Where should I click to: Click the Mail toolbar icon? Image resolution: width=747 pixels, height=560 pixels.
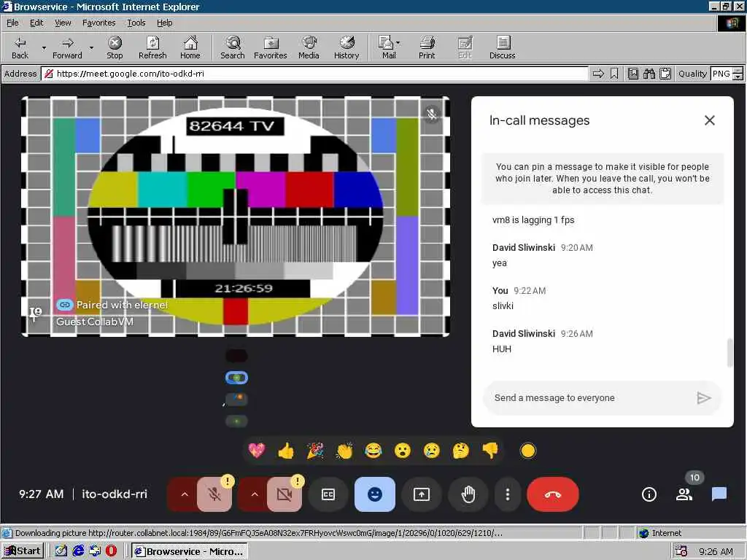pos(387,47)
